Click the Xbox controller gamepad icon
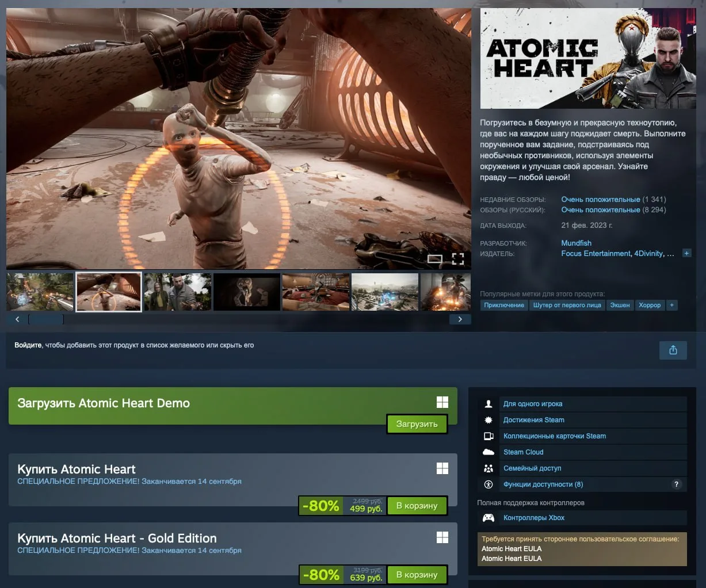 pos(489,518)
